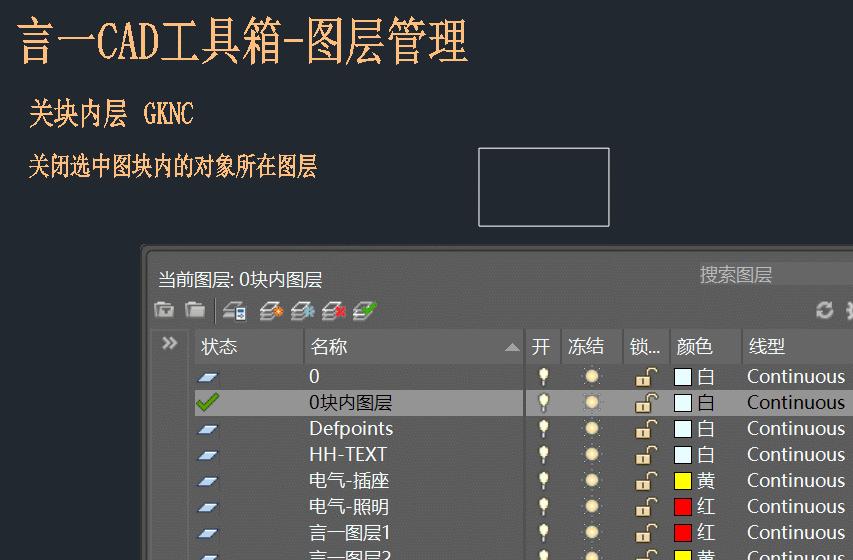Click the New Property Filter icon
The height and width of the screenshot is (560, 853).
tap(164, 310)
